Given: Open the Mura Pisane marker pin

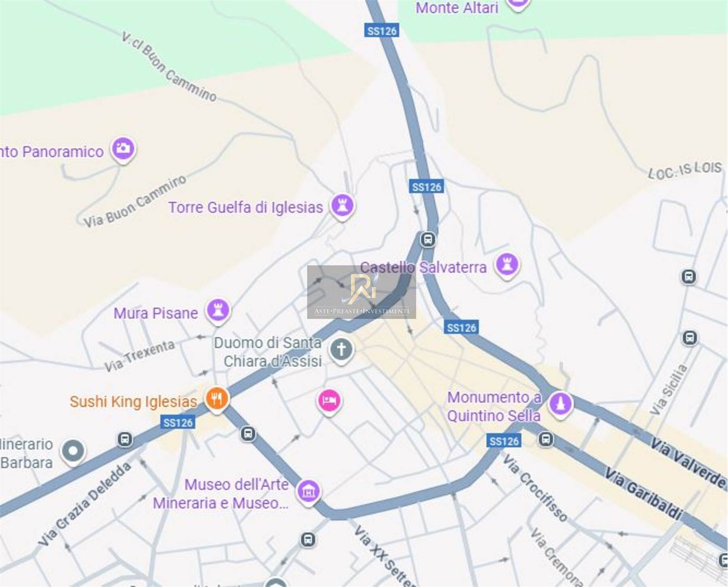Looking at the screenshot, I should (x=218, y=311).
